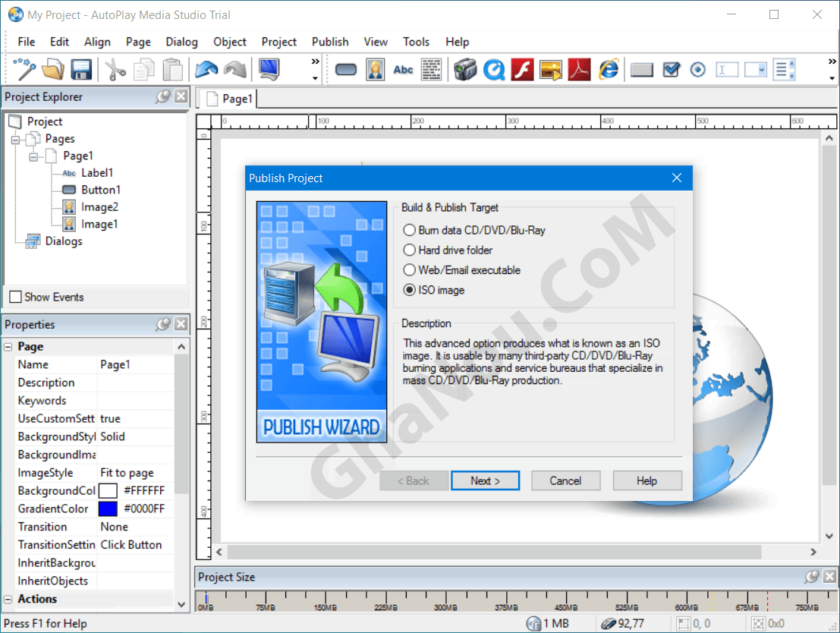Select Button1 in the project tree
Image resolution: width=840 pixels, height=633 pixels.
point(101,190)
